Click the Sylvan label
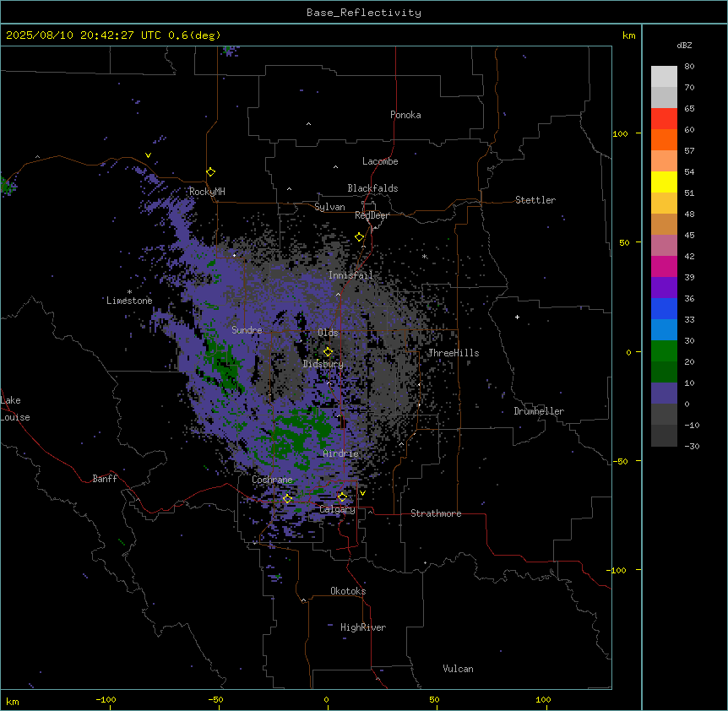Viewport: 728px width, 711px height. tap(329, 207)
